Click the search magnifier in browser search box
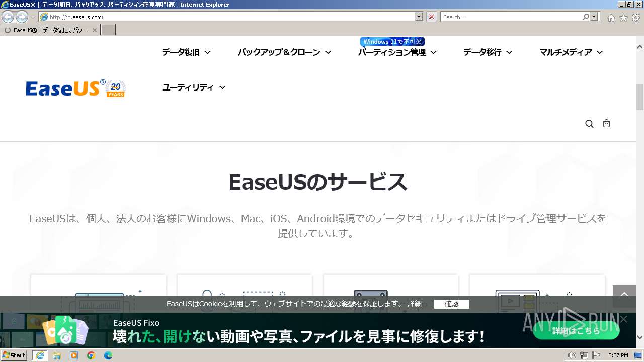The width and height of the screenshot is (644, 362). click(x=586, y=17)
